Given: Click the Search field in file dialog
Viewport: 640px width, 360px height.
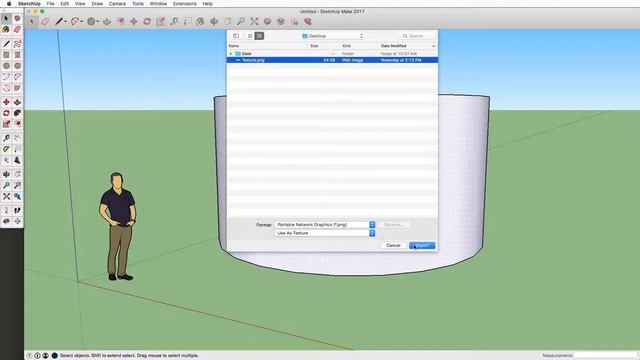Looking at the screenshot, I should pyautogui.click(x=417, y=36).
